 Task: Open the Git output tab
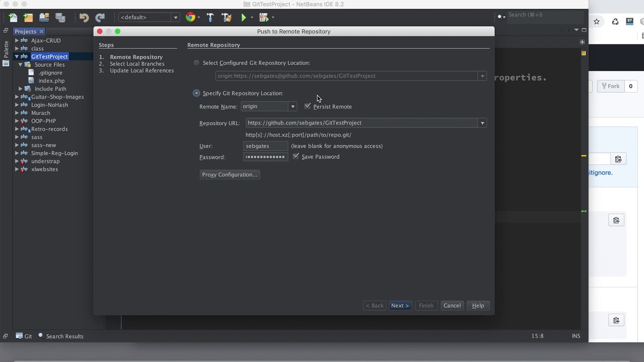(24, 336)
